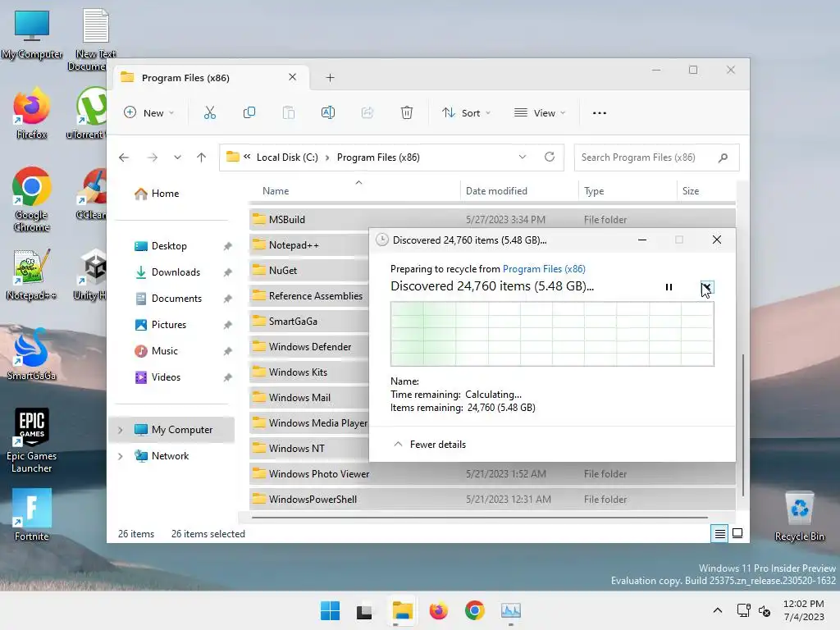Screen dimensions: 840x630
Task: Switch to details view icon in status bar
Action: (x=719, y=533)
